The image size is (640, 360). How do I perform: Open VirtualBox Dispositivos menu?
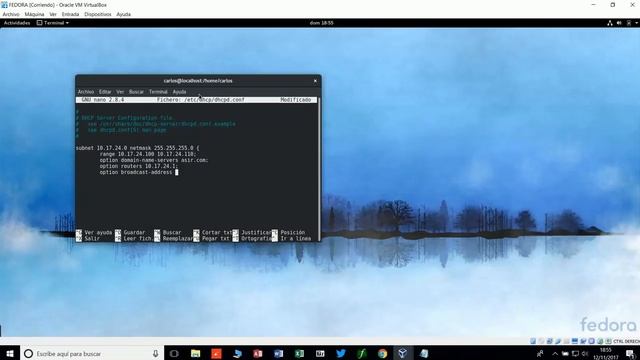pos(98,14)
